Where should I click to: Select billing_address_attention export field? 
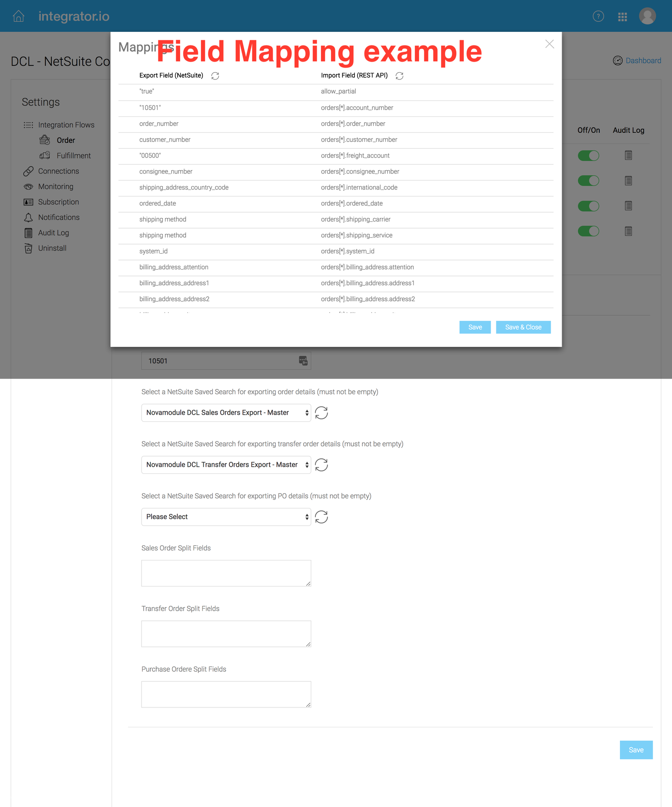tap(174, 267)
